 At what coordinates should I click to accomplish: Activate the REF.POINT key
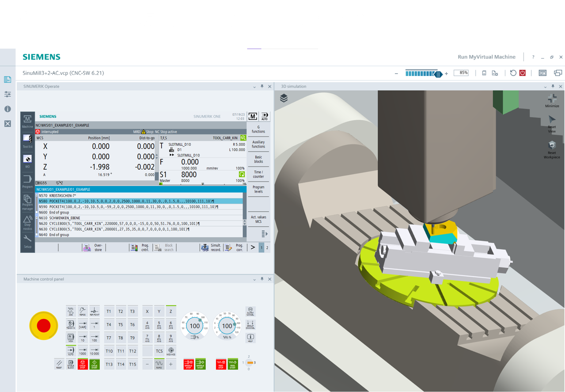click(95, 311)
